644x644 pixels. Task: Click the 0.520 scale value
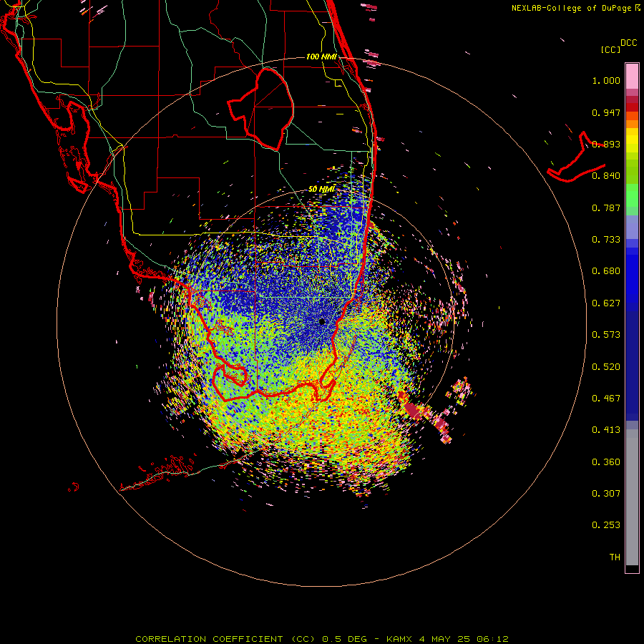tap(606, 366)
